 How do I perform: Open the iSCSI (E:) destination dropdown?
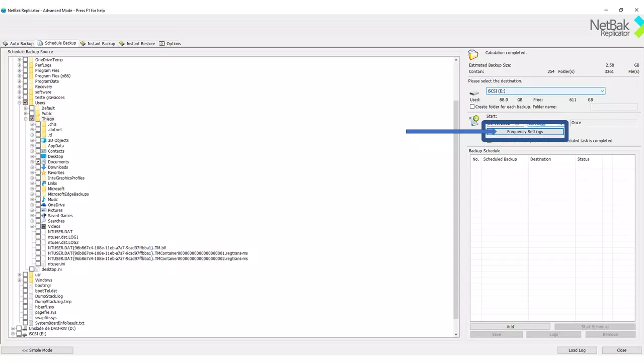[602, 91]
